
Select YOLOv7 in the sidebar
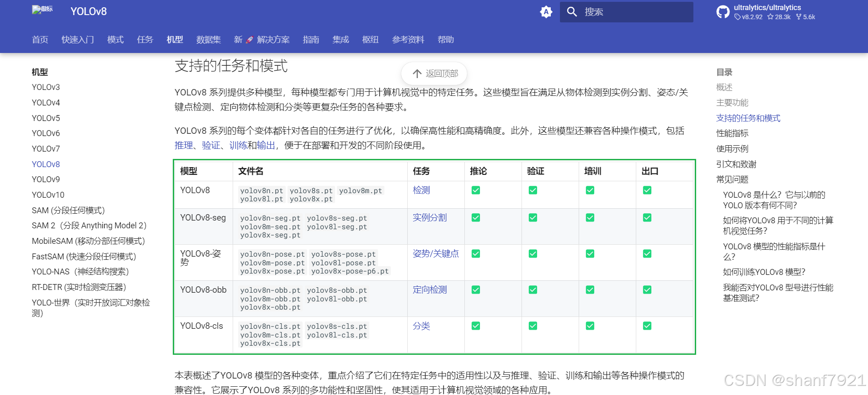coord(46,149)
